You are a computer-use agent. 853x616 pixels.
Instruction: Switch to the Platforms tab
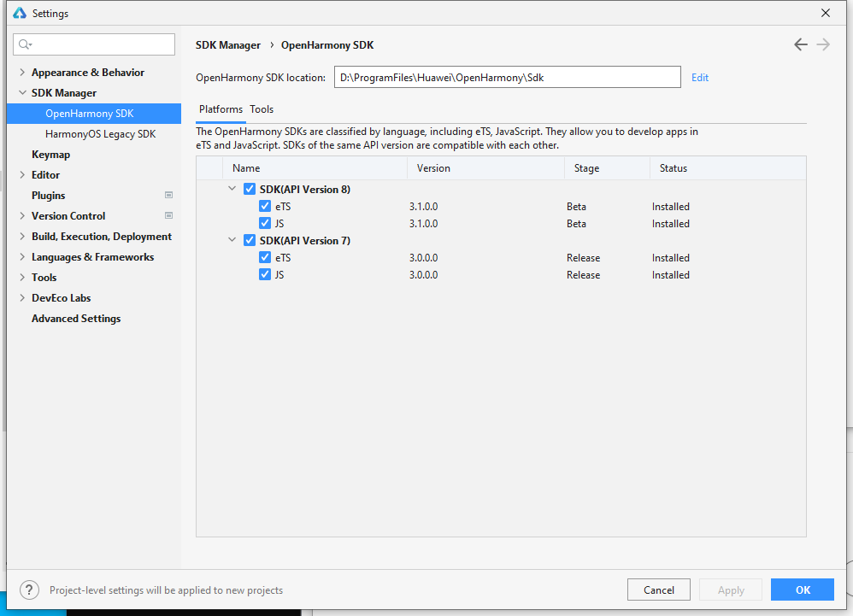[x=221, y=109]
